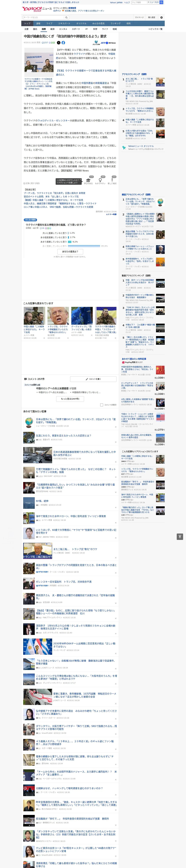Open 海中で発見された水中ドローン article
186x868 pixels.
point(71,516)
